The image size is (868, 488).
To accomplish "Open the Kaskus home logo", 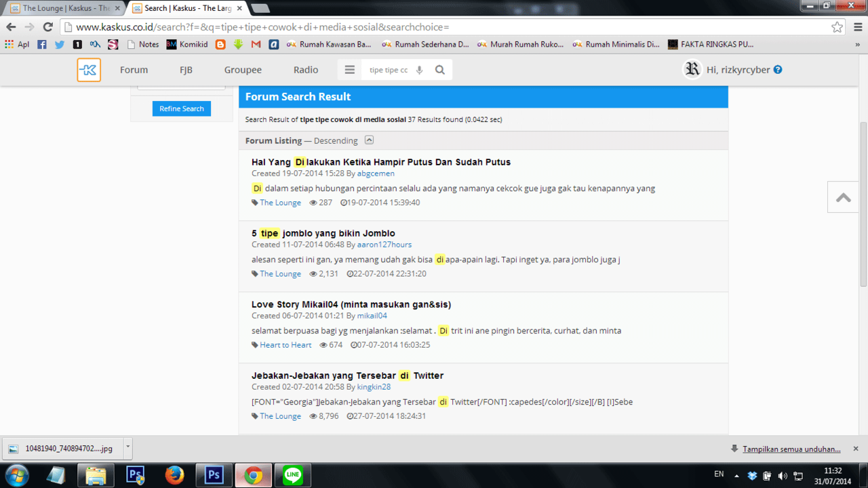I will tap(89, 70).
